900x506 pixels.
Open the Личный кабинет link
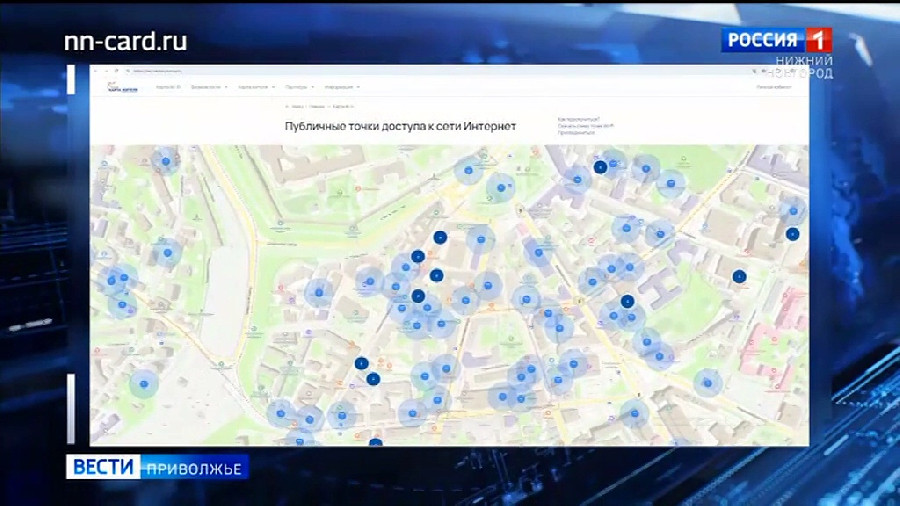(773, 88)
